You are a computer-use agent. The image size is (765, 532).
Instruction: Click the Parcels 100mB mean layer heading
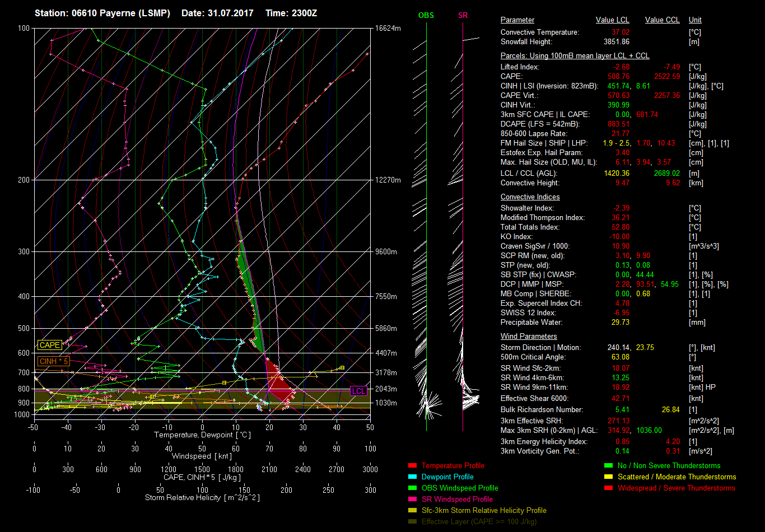[x=575, y=56]
